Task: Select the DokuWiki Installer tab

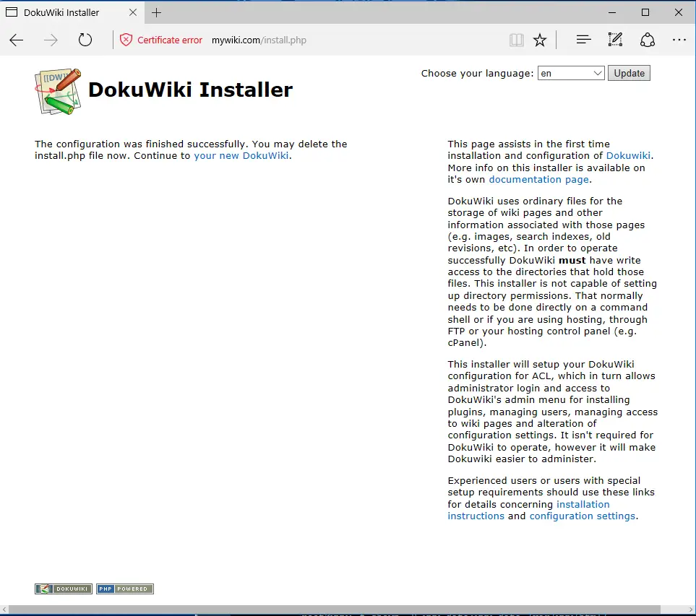Action: point(71,12)
